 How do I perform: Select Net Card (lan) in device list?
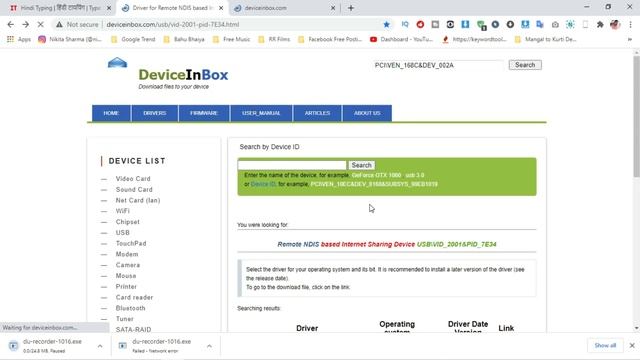138,200
